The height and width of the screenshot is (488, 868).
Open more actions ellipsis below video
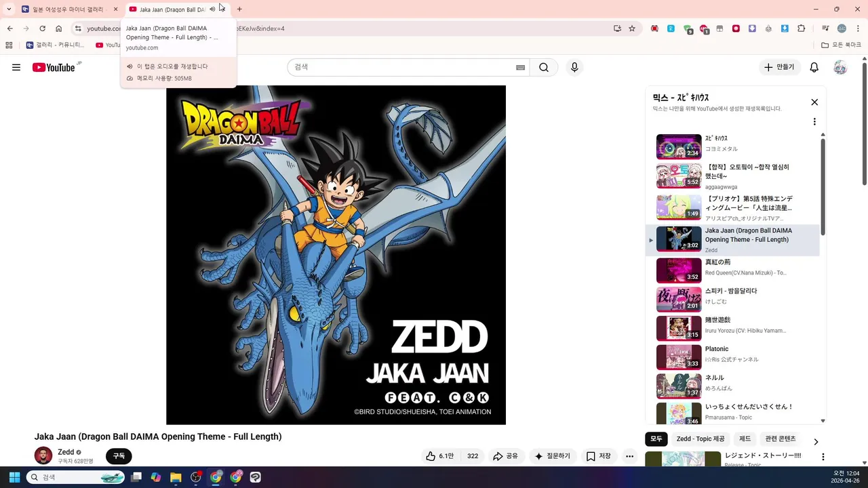click(629, 456)
